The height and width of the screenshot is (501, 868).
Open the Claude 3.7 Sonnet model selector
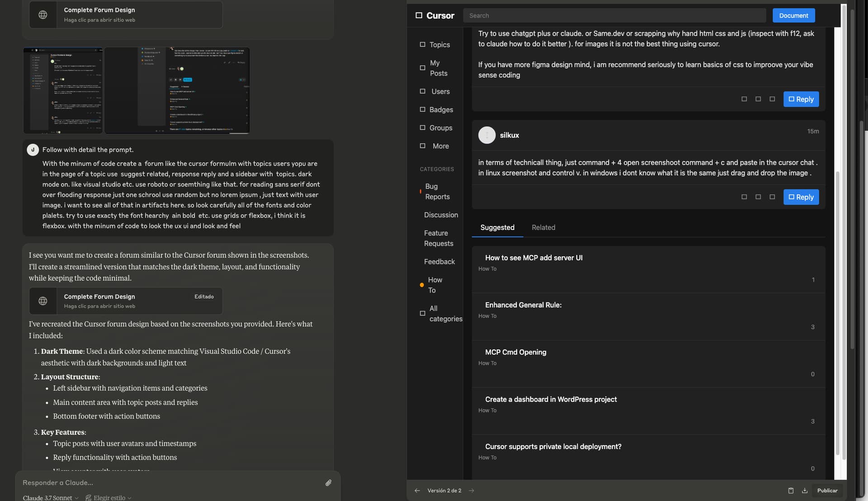pyautogui.click(x=51, y=497)
